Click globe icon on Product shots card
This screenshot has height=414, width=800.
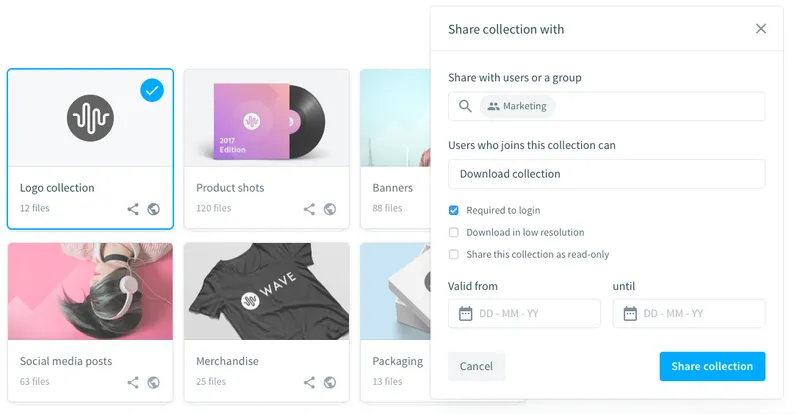coord(330,209)
